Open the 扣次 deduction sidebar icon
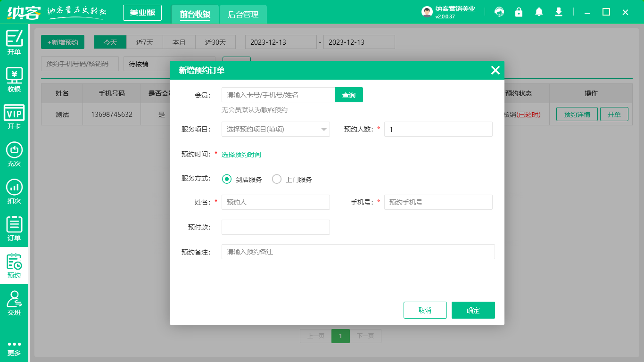Screen dimensions: 644x362 coord(14,191)
